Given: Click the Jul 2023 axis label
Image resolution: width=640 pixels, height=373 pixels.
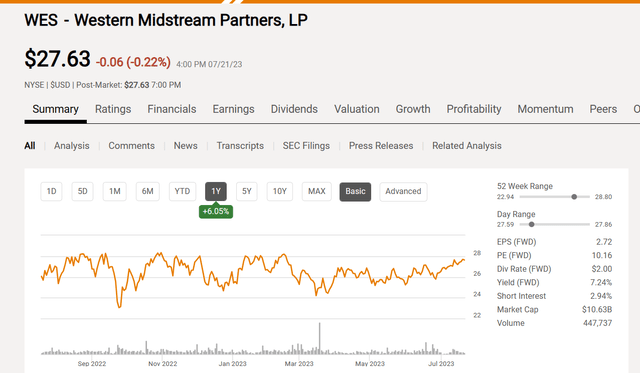Looking at the screenshot, I should point(441,364).
